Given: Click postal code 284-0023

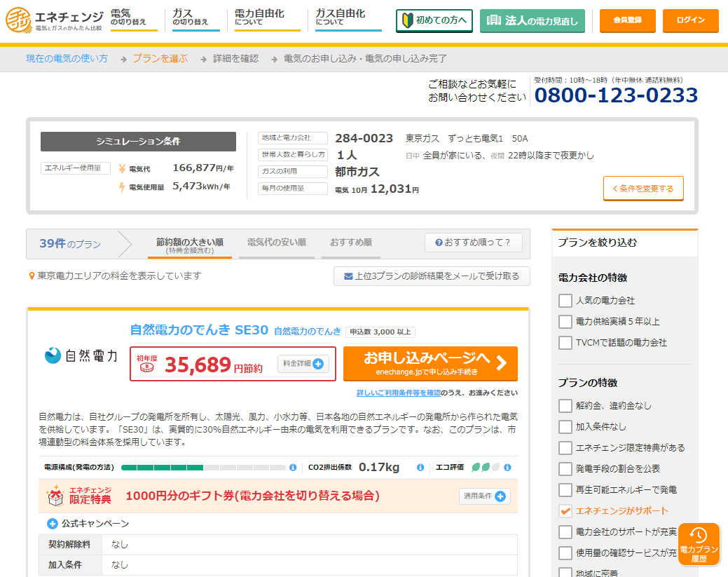Looking at the screenshot, I should pos(364,138).
